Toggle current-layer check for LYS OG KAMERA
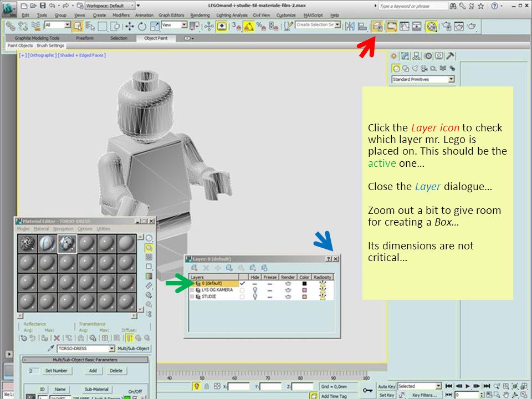Screen dimensions: 532x399 (242, 290)
